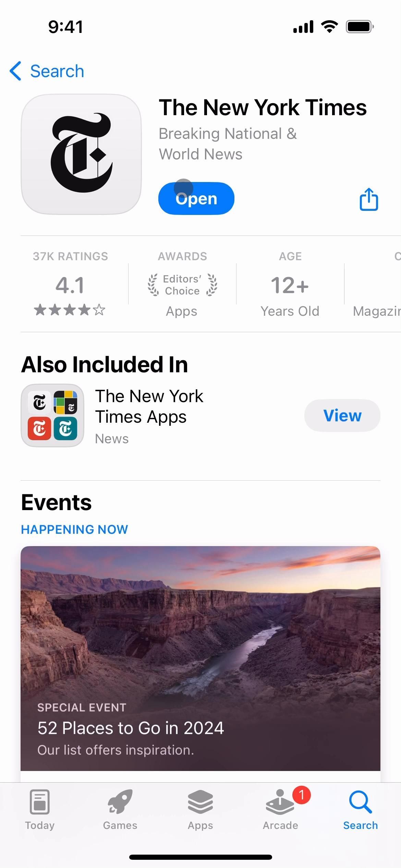Select the Search magnifier tab
401x868 pixels.
361,810
